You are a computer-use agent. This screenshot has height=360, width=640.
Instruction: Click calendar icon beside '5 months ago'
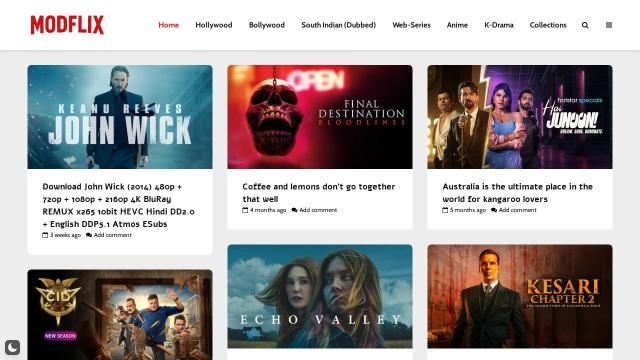tap(445, 210)
